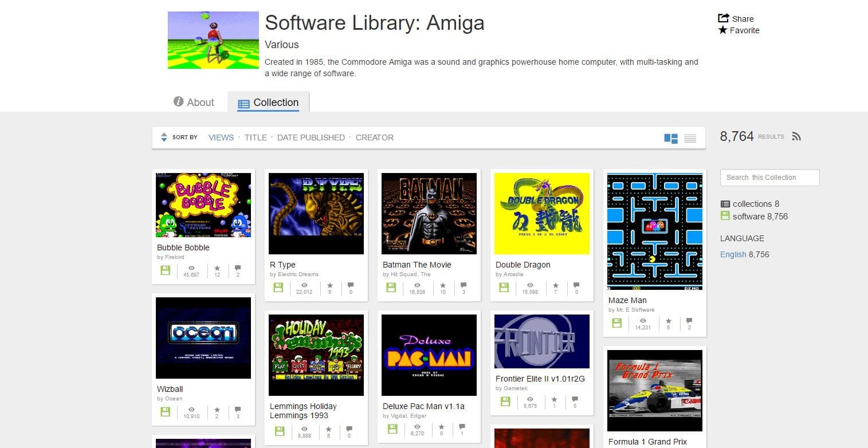Click Bubble Bobble views eye icon
The image size is (868, 448).
click(x=191, y=268)
